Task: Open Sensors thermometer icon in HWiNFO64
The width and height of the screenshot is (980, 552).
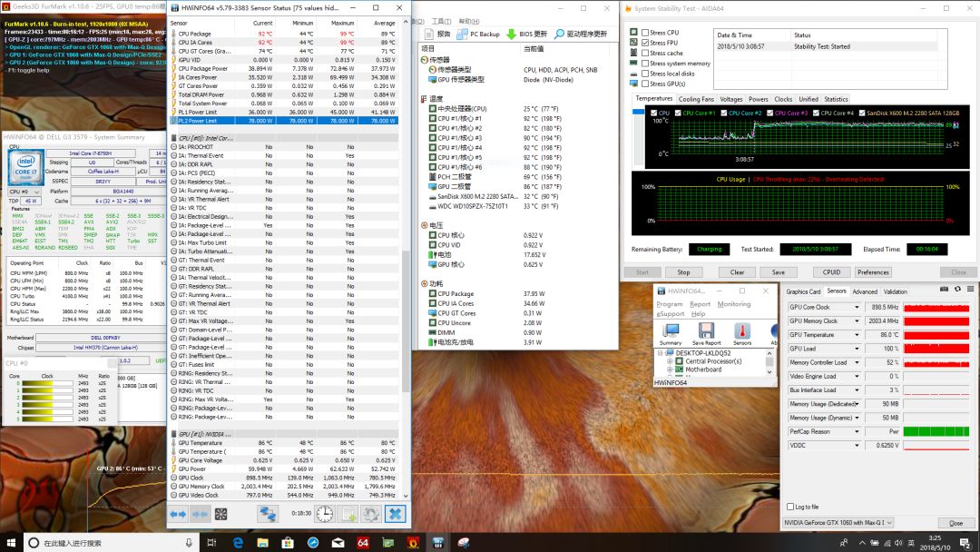Action: pyautogui.click(x=742, y=332)
